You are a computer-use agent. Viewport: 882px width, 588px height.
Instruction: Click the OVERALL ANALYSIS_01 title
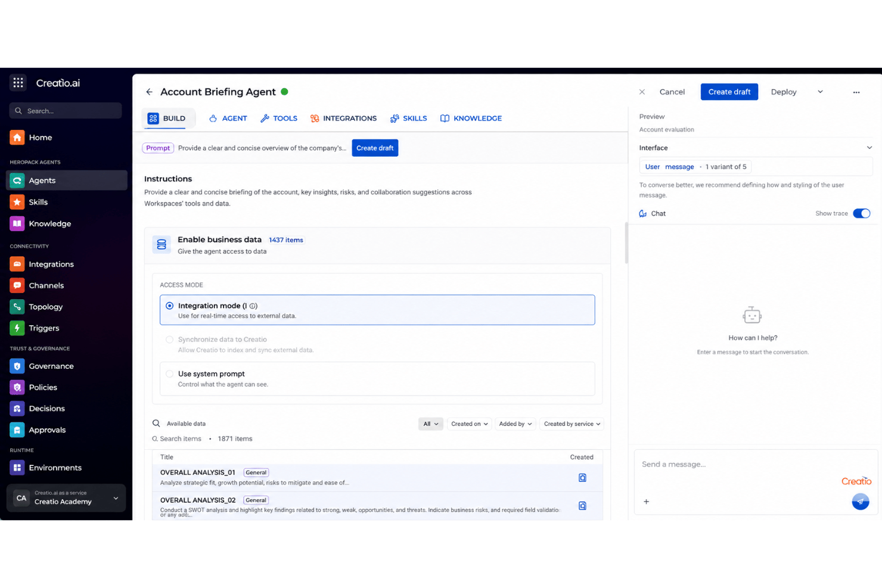(197, 472)
